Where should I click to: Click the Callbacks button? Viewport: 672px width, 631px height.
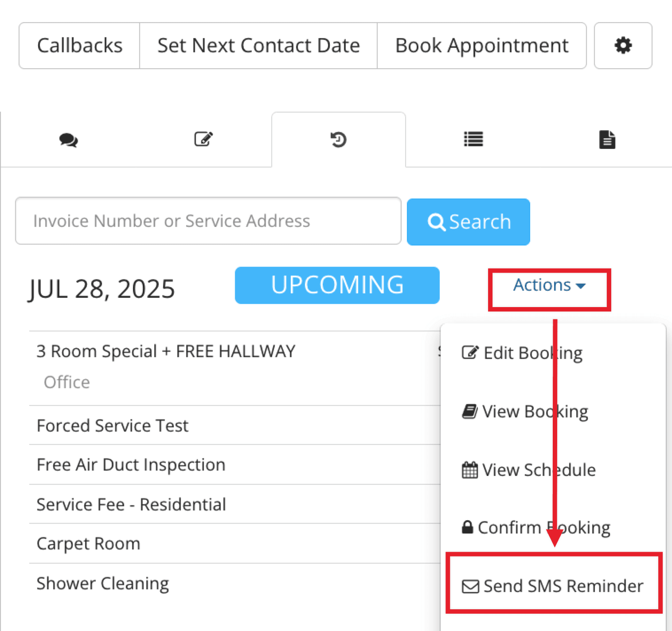point(79,46)
